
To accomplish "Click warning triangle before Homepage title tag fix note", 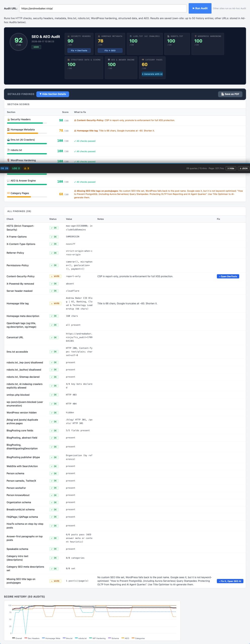I will point(75,131).
